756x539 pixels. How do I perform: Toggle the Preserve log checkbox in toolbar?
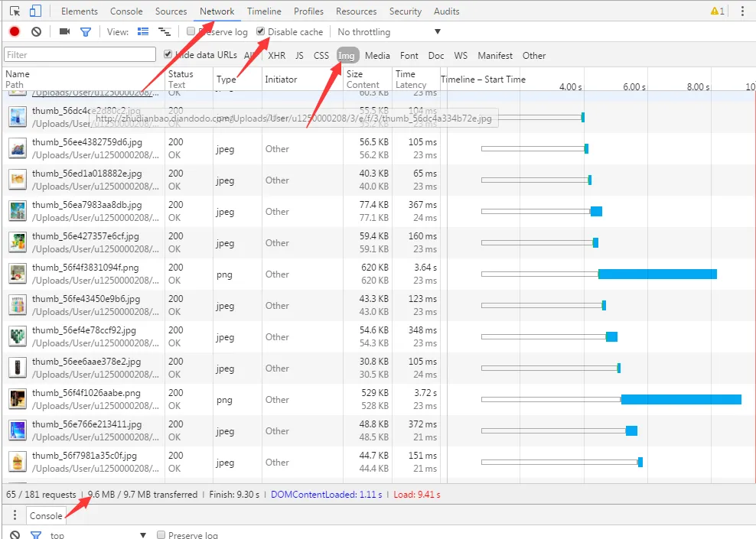(x=191, y=31)
